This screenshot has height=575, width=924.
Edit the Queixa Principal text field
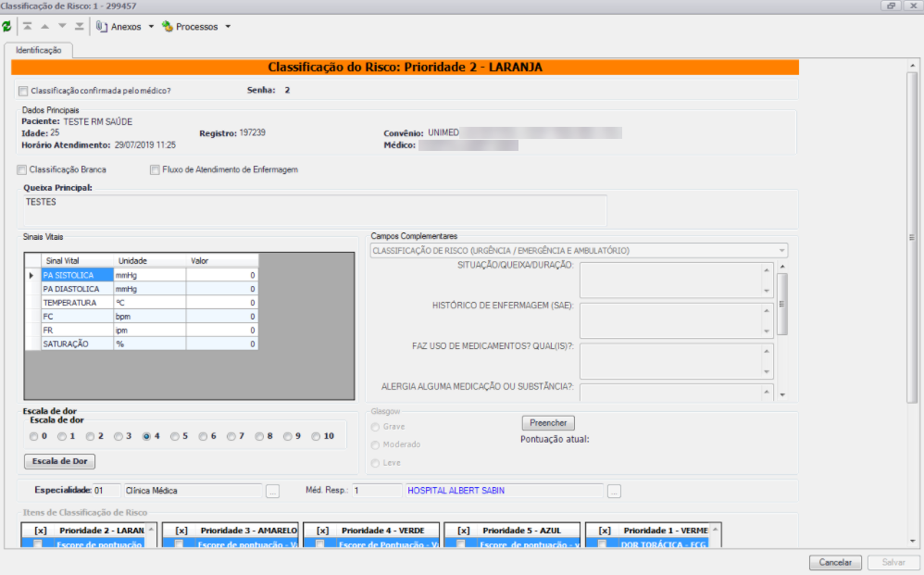(x=315, y=210)
